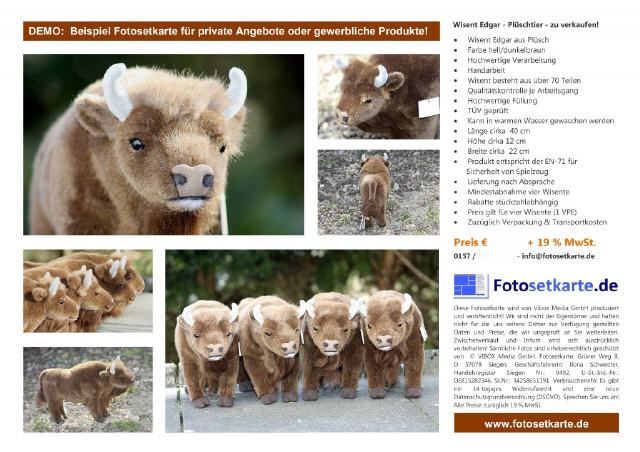
Task: Click the www.fotosetkarte.de brown banner
Action: coord(536,423)
